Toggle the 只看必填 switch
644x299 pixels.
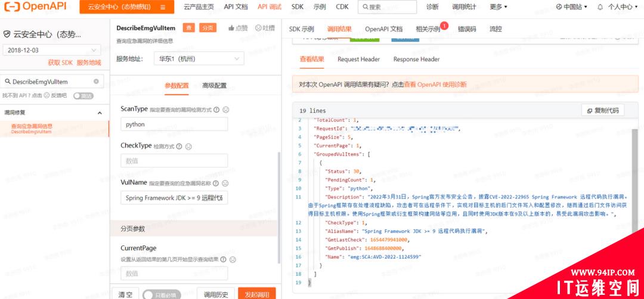pos(162,295)
